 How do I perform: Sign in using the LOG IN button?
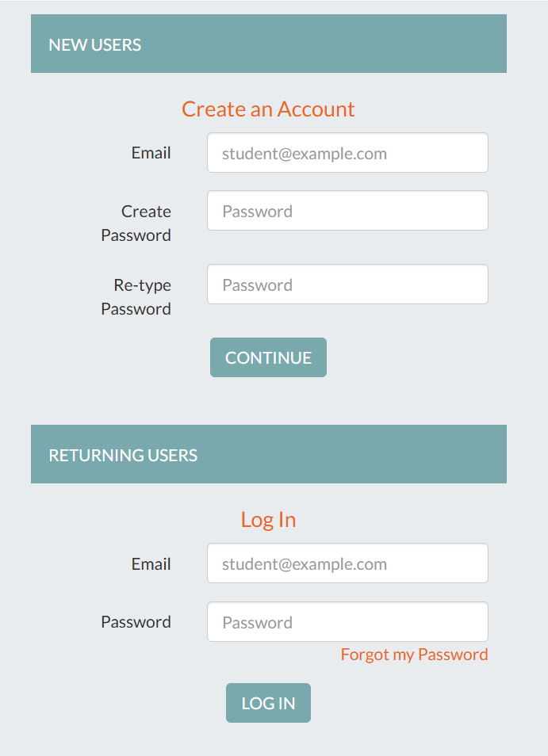pos(268,703)
